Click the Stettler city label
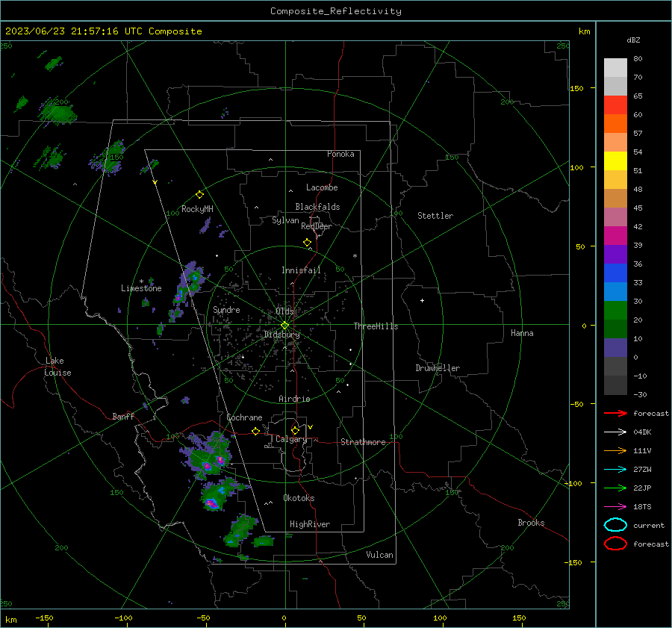 coord(435,216)
